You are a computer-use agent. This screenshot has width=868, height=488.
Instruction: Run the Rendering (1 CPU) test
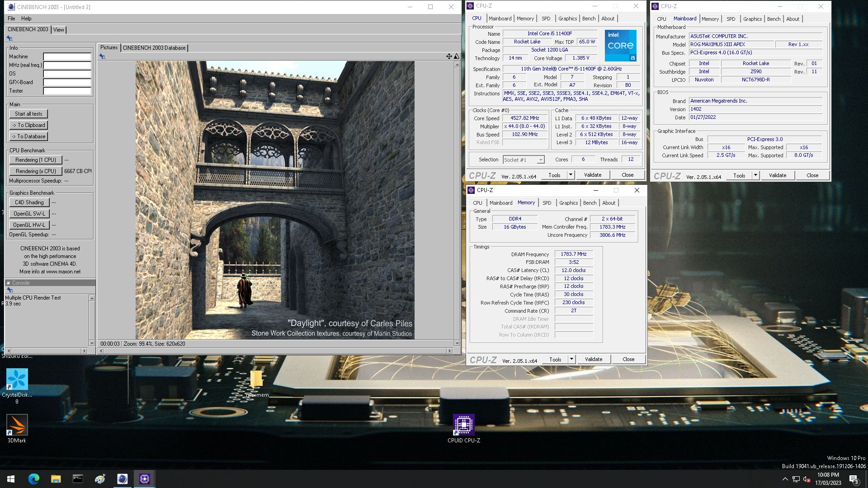pos(36,160)
